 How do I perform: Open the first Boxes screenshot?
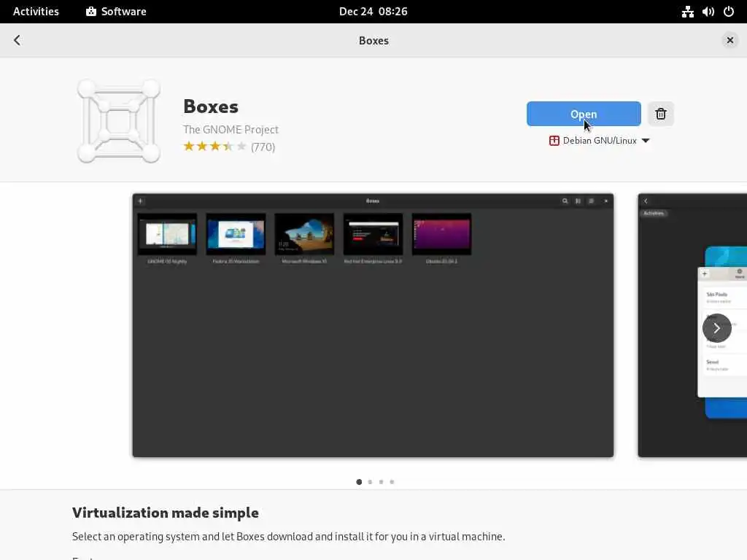(373, 325)
